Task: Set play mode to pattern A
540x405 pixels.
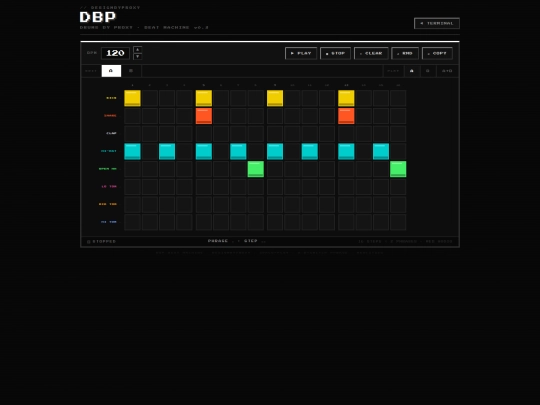Action: (412, 71)
